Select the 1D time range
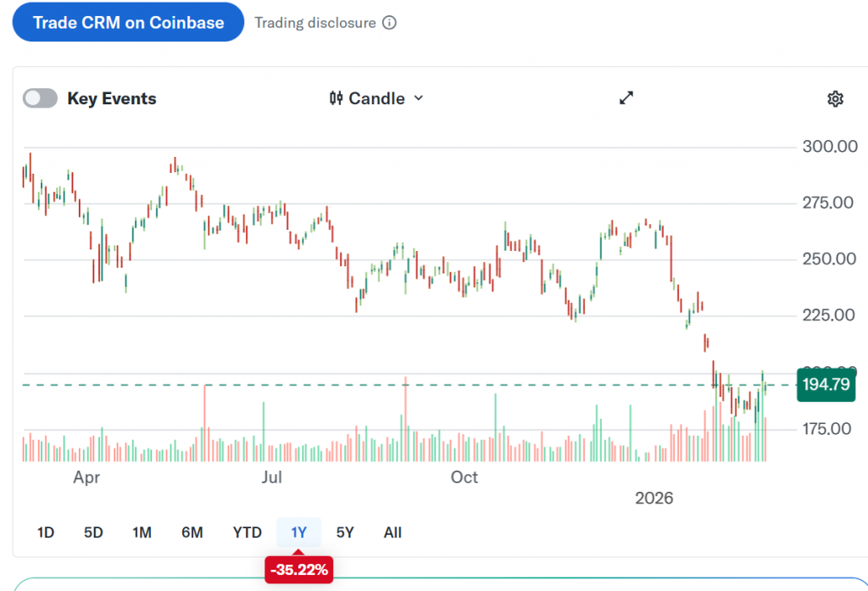This screenshot has width=868, height=591. tap(46, 532)
